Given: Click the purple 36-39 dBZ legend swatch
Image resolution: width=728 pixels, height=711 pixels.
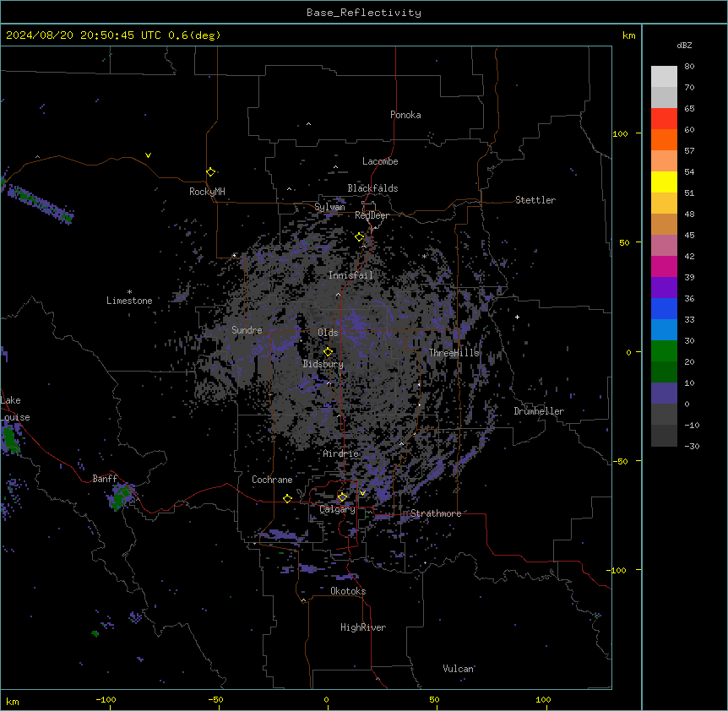Looking at the screenshot, I should [664, 288].
